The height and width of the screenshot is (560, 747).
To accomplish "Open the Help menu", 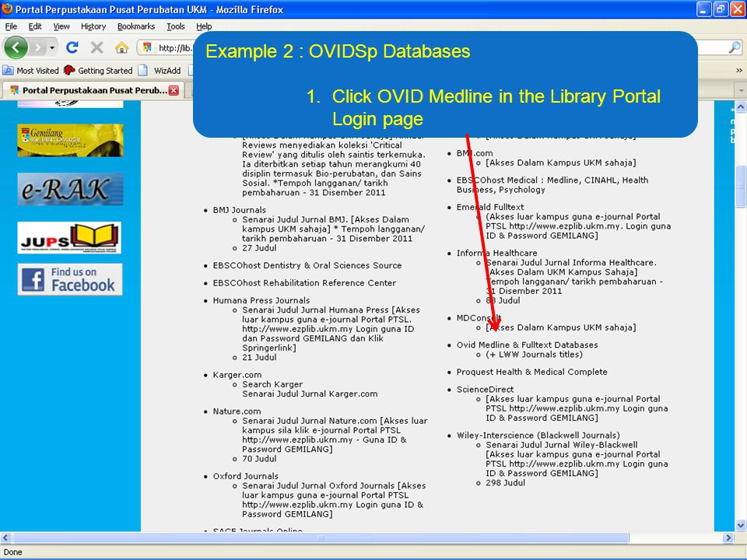I will click(204, 26).
